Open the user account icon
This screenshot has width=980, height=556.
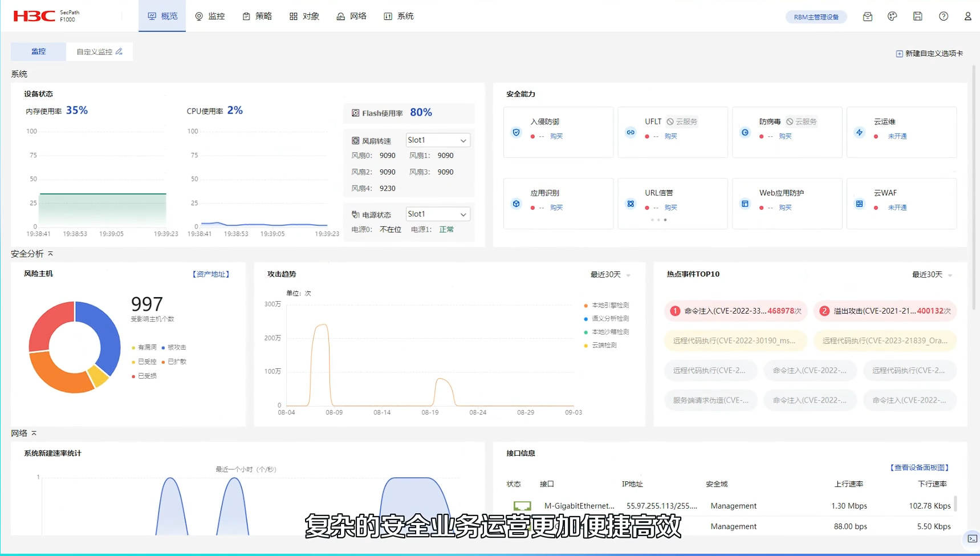click(x=967, y=17)
